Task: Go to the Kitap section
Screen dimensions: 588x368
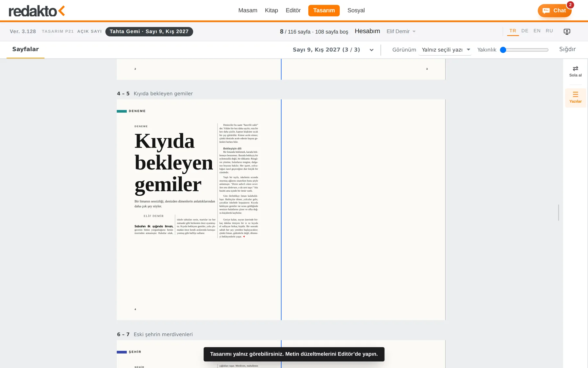Action: [271, 10]
